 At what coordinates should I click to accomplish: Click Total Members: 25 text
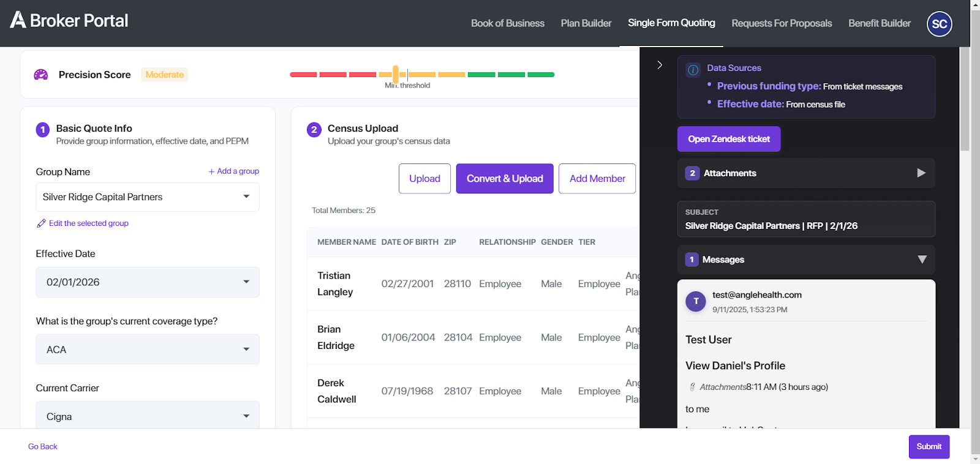(344, 211)
